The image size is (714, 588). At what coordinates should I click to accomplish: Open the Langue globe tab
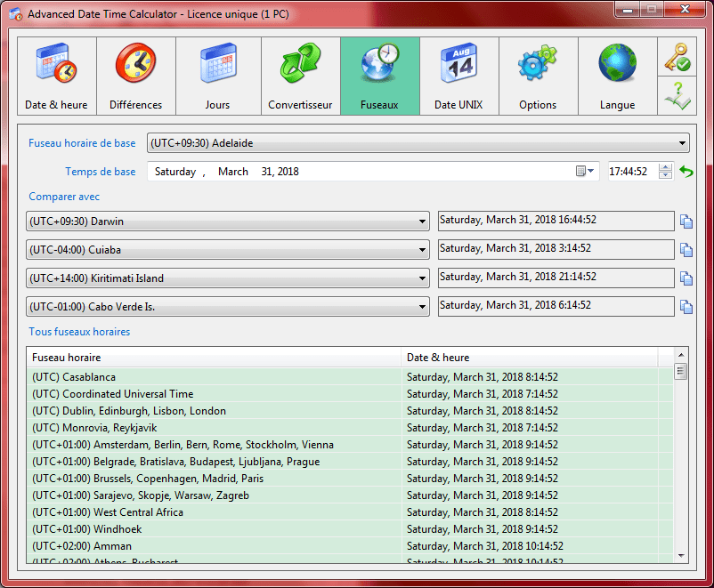point(618,76)
